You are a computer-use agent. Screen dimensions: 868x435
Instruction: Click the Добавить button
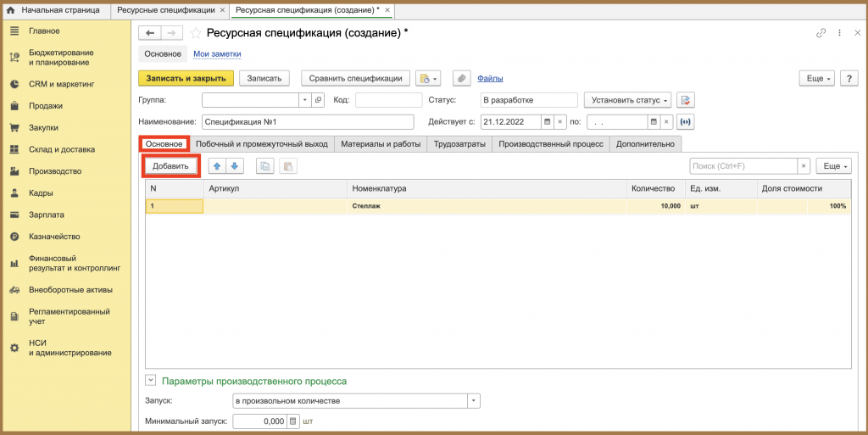(x=170, y=166)
